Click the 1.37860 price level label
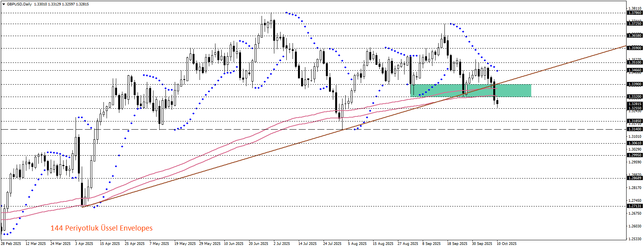The width and height of the screenshot is (644, 248). (635, 13)
